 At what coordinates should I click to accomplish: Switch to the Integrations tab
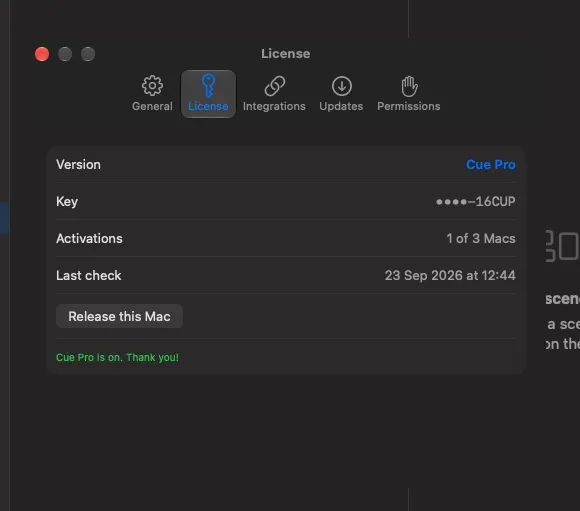click(x=274, y=94)
